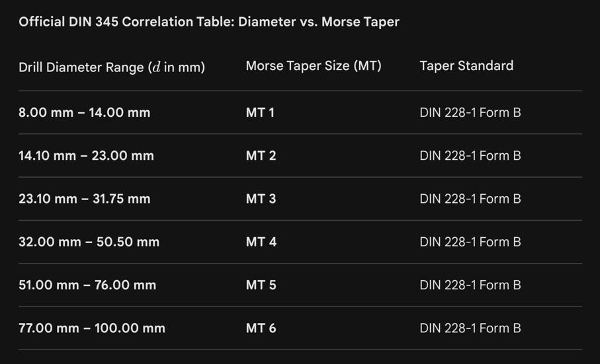Select the 23.10 mm – 31.75 mm cell

[x=85, y=199]
